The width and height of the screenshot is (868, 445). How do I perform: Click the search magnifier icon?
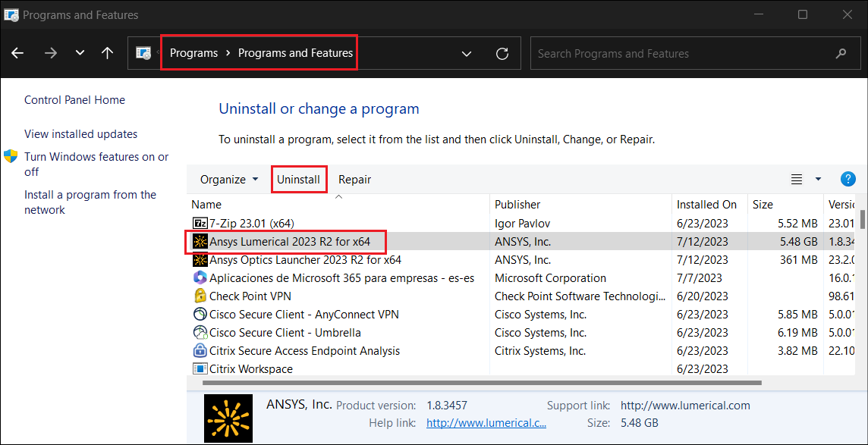point(841,54)
